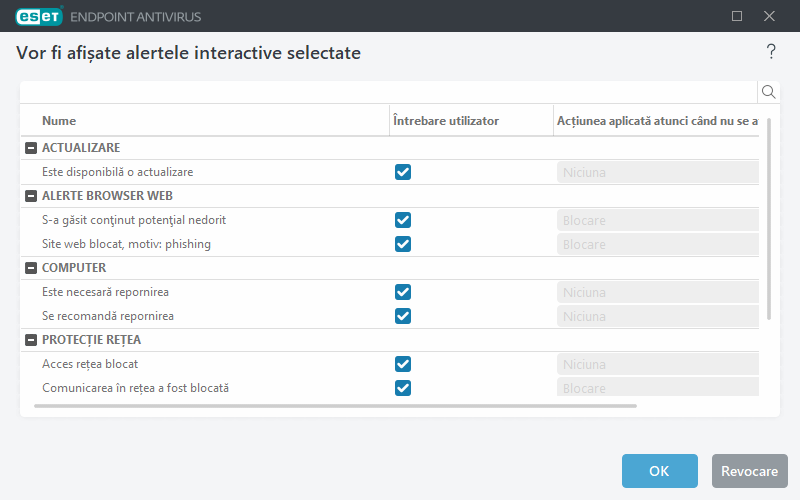This screenshot has height=500, width=800.
Task: Open the help question mark icon
Action: coord(771,52)
